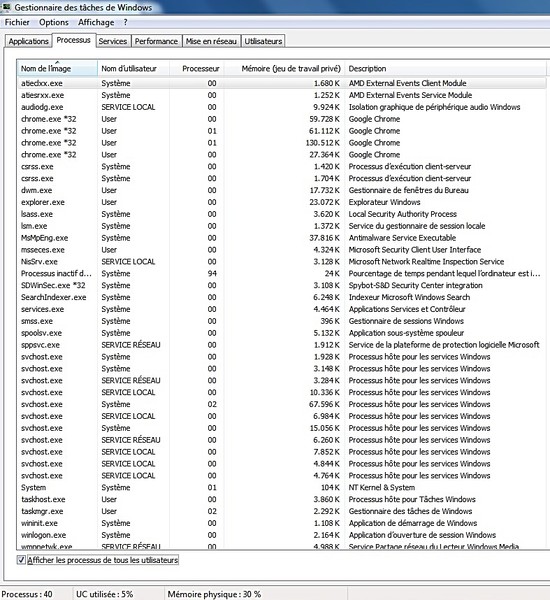The height and width of the screenshot is (600, 550).
Task: Switch to the Mise en réseau tab
Action: 211,41
